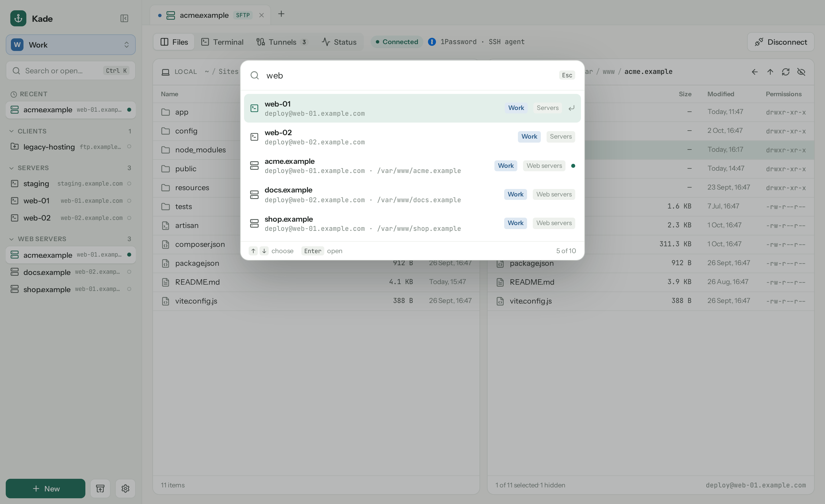Pick docs.example result in the palette

coord(412,194)
